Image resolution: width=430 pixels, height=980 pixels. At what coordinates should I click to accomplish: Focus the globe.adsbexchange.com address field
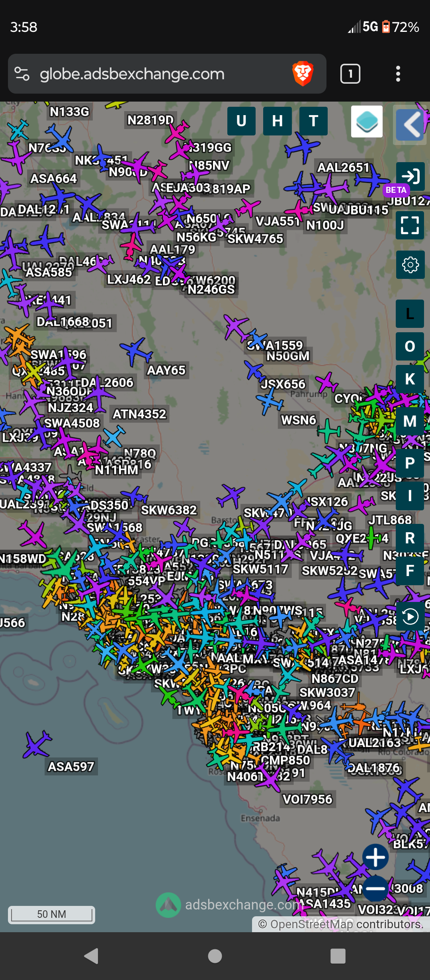(x=132, y=74)
